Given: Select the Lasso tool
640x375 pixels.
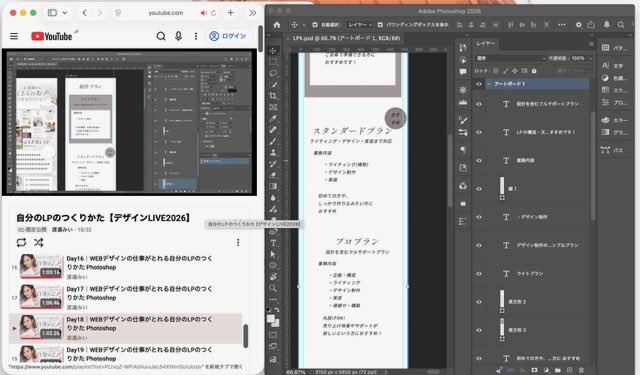Looking at the screenshot, I should [x=273, y=73].
